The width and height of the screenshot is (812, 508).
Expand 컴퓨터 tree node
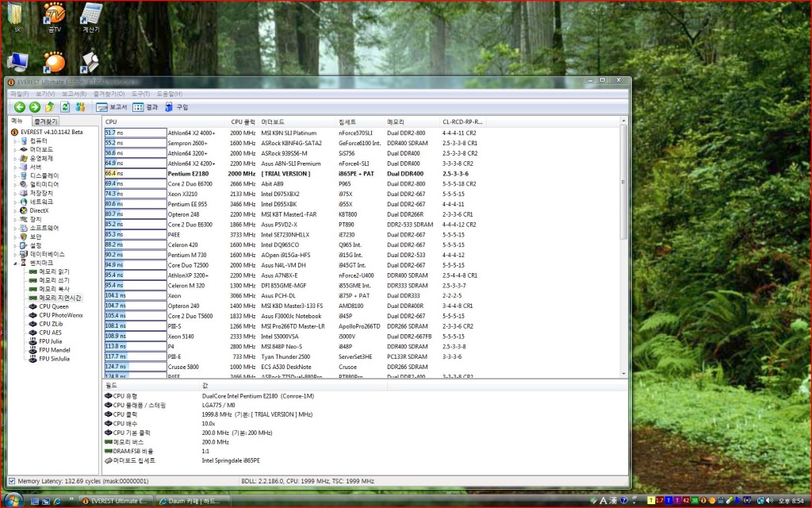15,141
